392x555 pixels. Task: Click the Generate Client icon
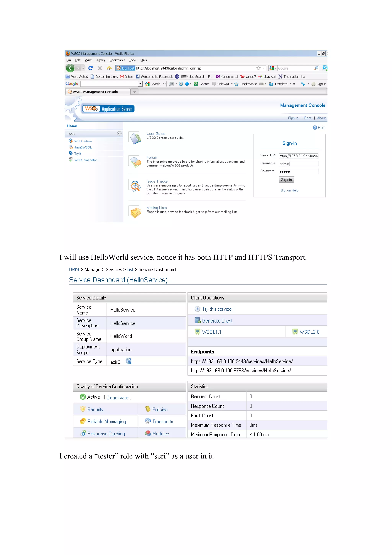(198, 320)
